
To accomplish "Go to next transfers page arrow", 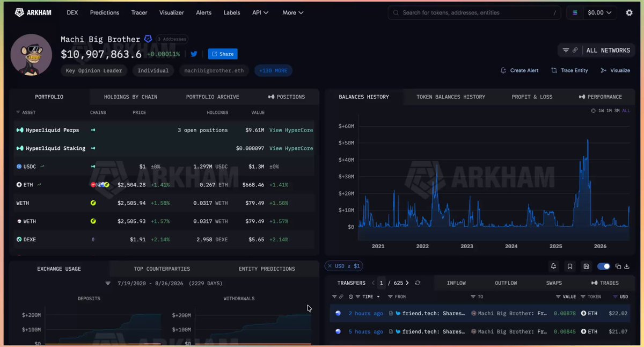I will click(x=407, y=283).
